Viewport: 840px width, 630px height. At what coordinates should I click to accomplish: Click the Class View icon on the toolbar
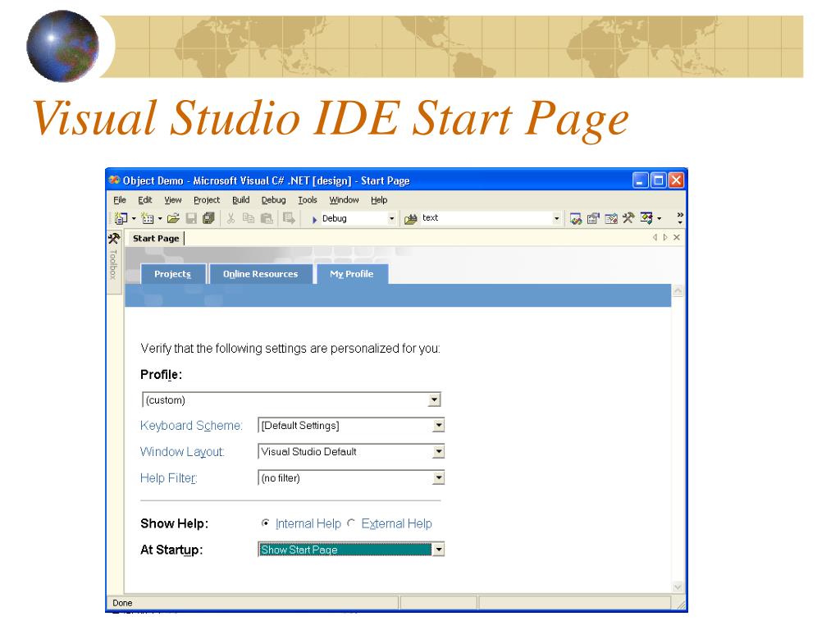coord(646,218)
